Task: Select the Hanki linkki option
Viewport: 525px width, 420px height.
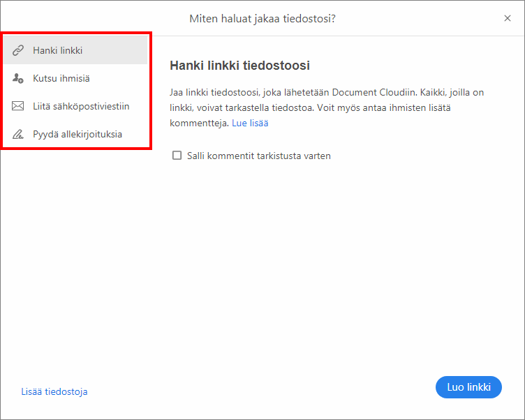Action: 58,51
